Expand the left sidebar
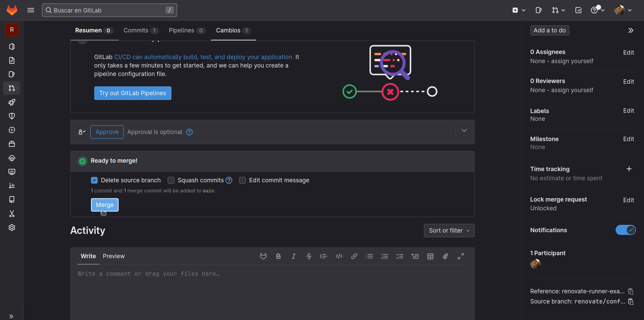 11,316
